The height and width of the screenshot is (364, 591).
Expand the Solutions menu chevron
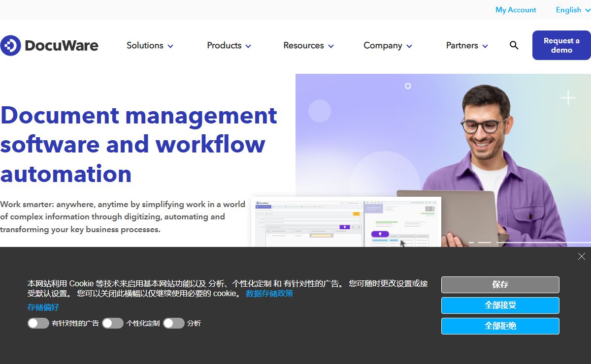[x=170, y=46]
